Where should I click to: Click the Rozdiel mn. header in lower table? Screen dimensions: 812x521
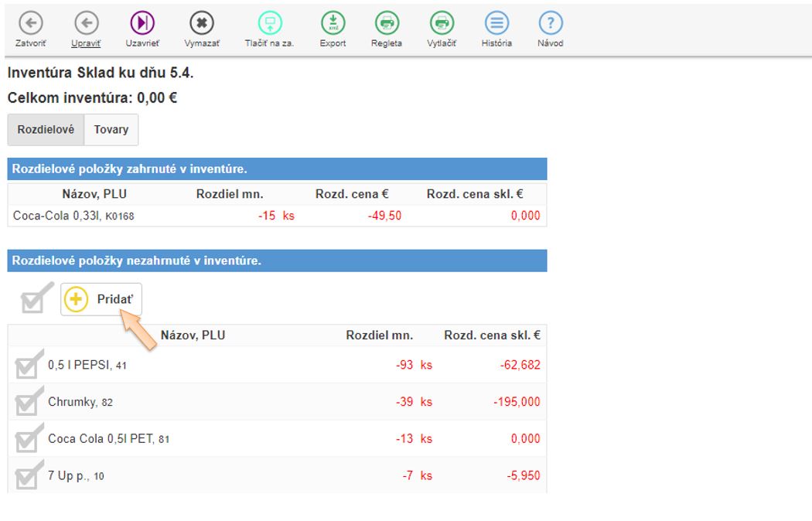click(x=379, y=335)
